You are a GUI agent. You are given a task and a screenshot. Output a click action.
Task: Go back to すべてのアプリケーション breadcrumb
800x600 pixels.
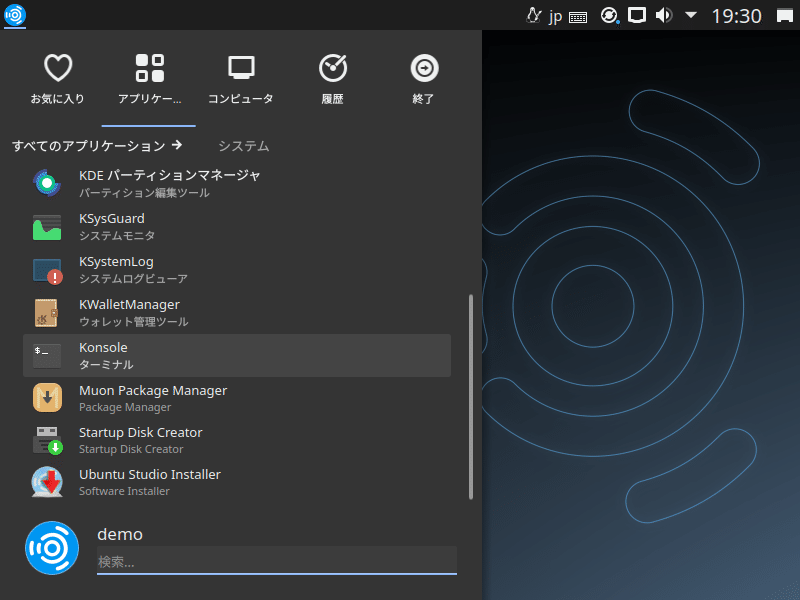click(x=97, y=146)
